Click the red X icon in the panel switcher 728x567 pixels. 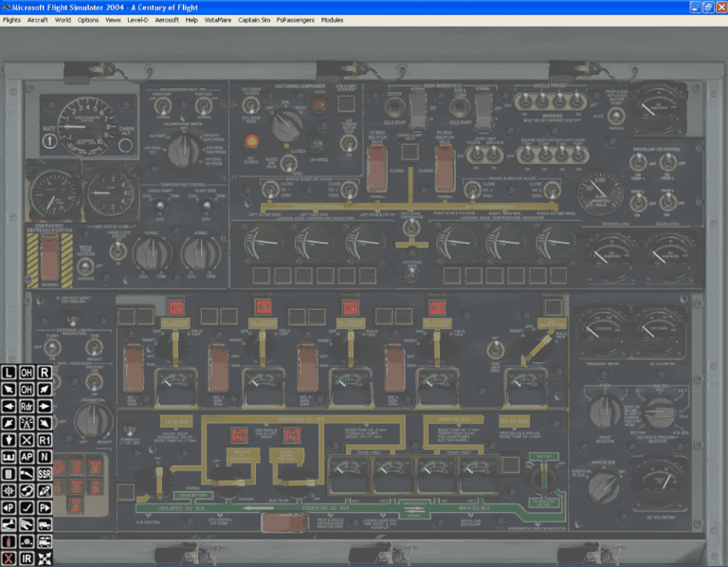pyautogui.click(x=9, y=558)
